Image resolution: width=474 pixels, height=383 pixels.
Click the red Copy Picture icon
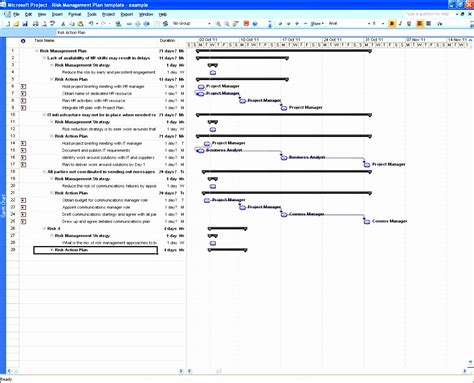click(x=246, y=24)
